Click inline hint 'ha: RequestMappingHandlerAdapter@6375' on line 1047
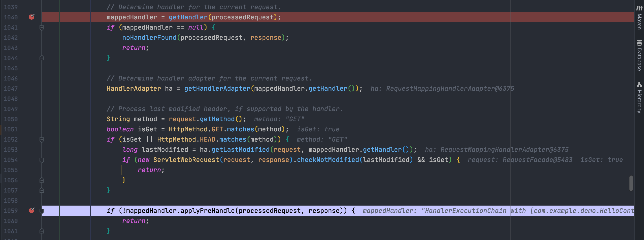This screenshot has width=644, height=240. coord(442,89)
